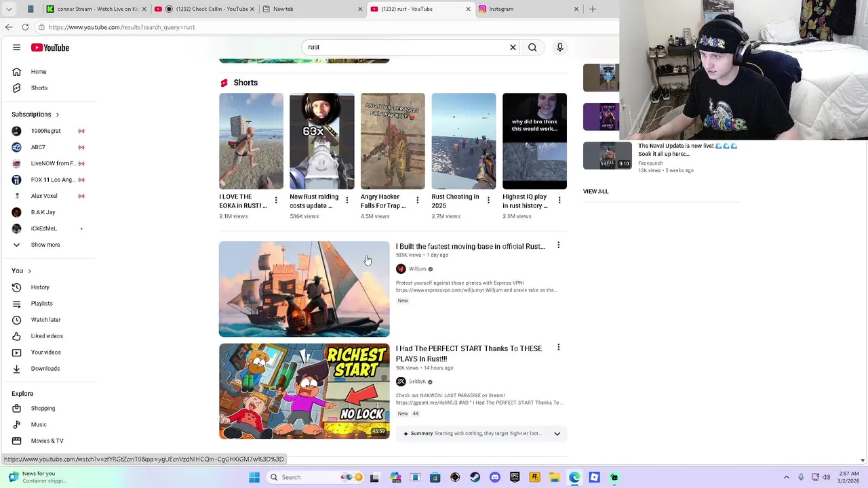This screenshot has width=868, height=488.
Task: Open options menu for 'Rust Cheating in 2025' short
Action: 488,200
